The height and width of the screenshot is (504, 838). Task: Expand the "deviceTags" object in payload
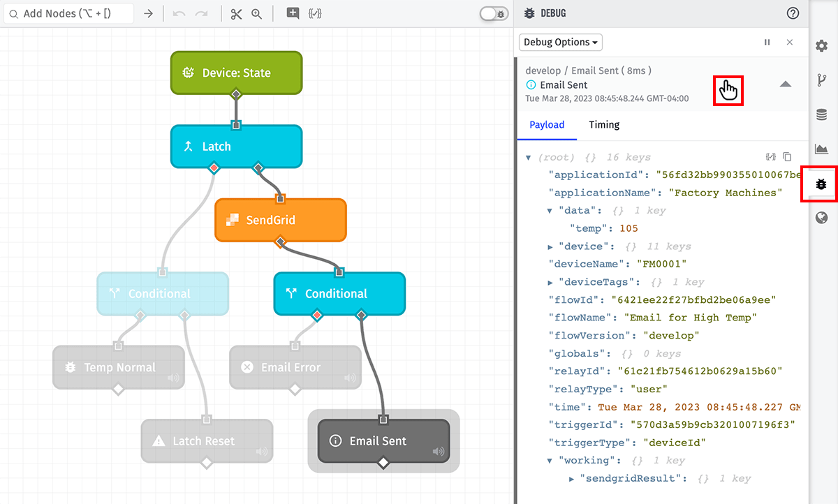pos(550,283)
